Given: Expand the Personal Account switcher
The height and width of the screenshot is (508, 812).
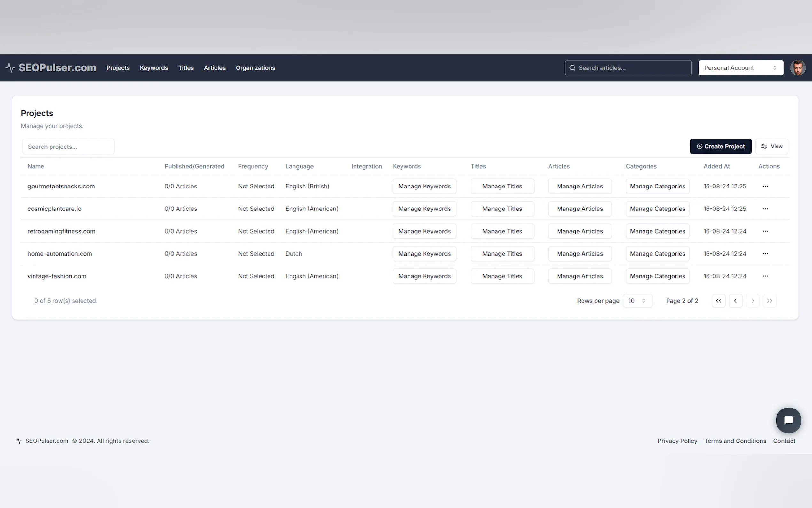Looking at the screenshot, I should click(740, 68).
